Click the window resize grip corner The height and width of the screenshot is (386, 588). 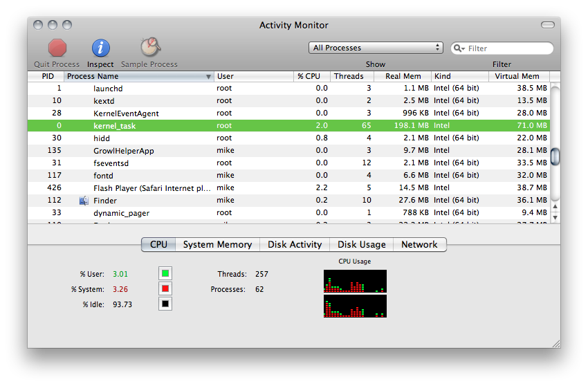point(556,344)
